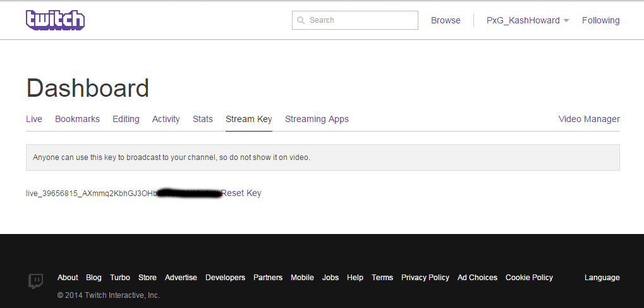Open the PxG_KashHoward account dropdown arrow

(x=566, y=21)
